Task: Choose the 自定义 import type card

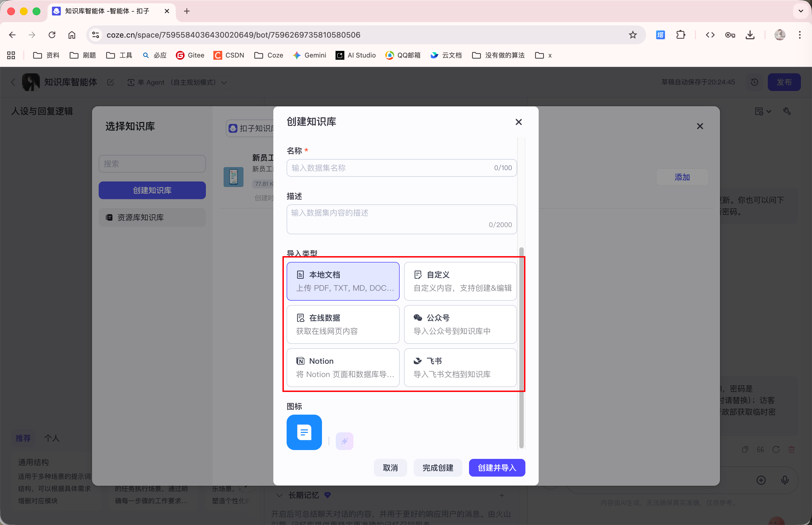Action: 460,281
